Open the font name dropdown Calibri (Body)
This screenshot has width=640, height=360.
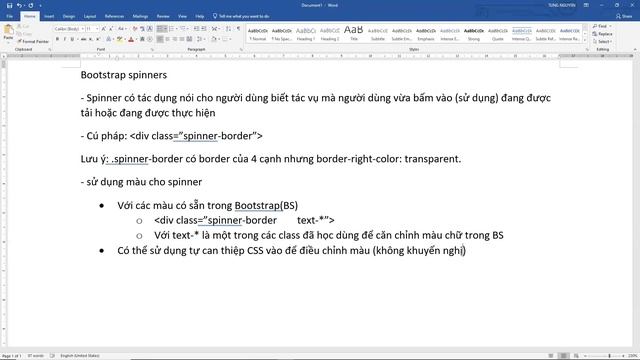82,29
